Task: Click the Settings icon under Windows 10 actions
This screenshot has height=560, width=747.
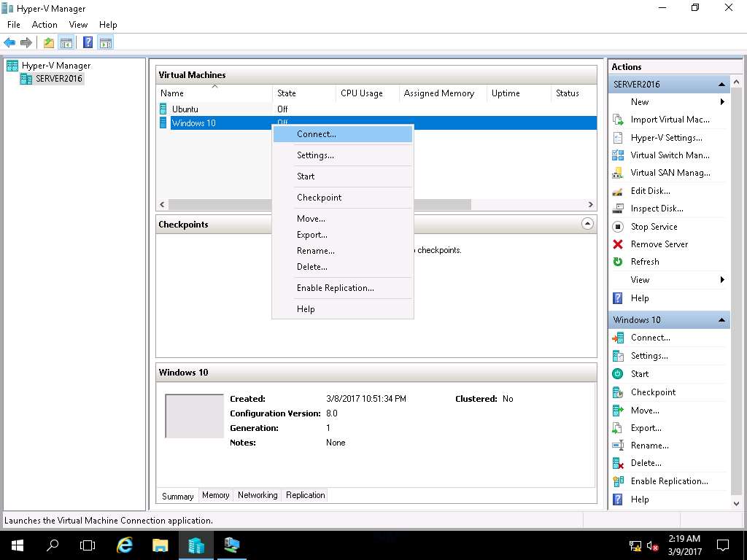Action: pos(618,356)
